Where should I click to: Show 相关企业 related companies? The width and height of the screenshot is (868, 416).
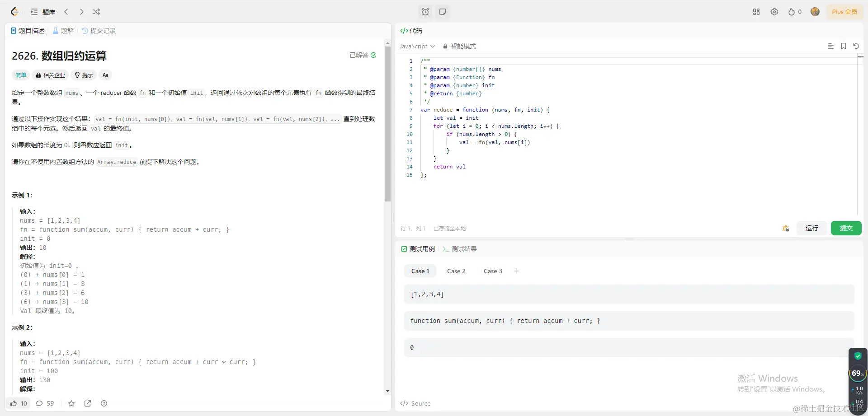[50, 75]
